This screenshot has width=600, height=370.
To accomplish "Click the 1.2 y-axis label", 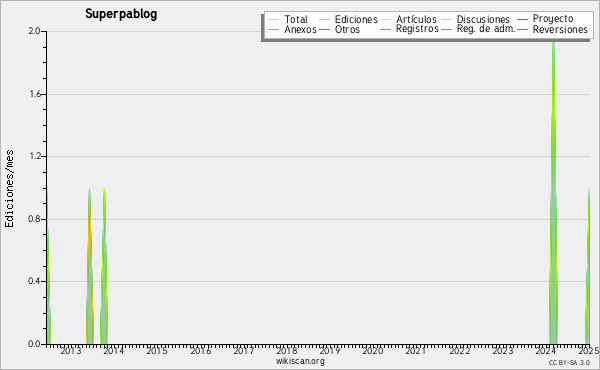I will (x=35, y=156).
